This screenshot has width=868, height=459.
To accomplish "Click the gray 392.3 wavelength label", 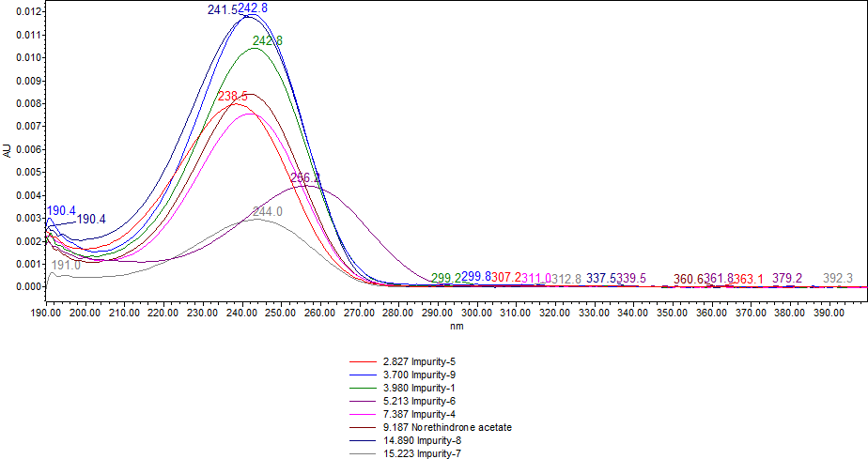I will click(838, 279).
